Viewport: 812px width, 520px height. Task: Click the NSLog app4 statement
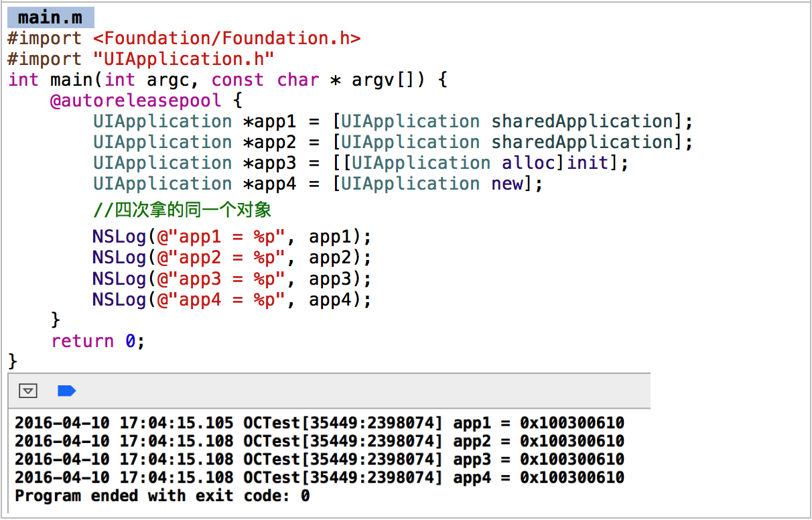(x=232, y=300)
